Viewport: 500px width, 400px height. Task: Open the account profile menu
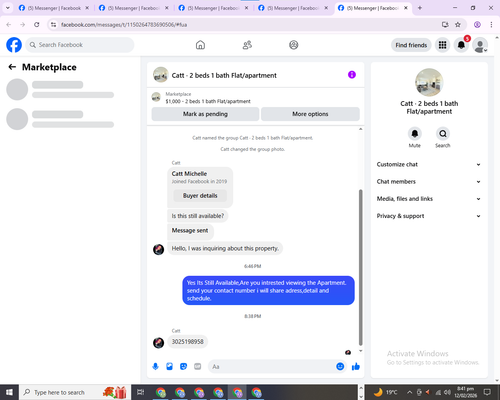click(x=480, y=45)
